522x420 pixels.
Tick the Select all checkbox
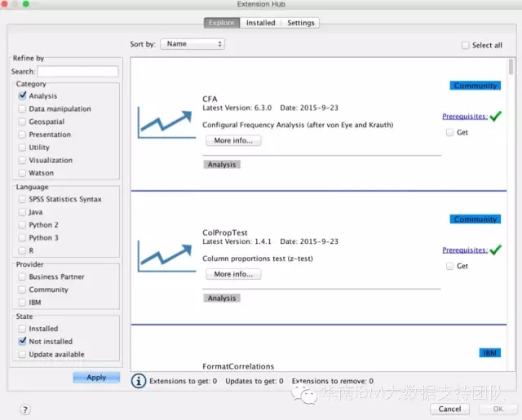point(466,45)
